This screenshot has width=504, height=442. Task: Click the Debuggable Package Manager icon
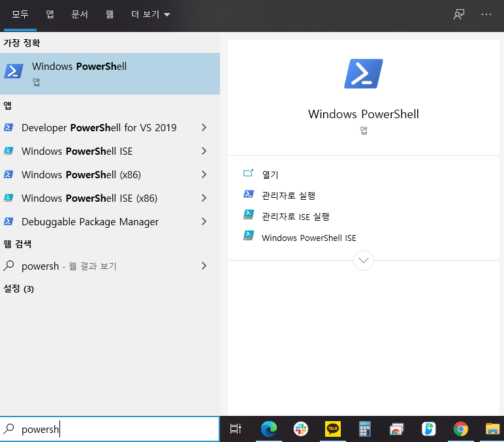(x=8, y=221)
